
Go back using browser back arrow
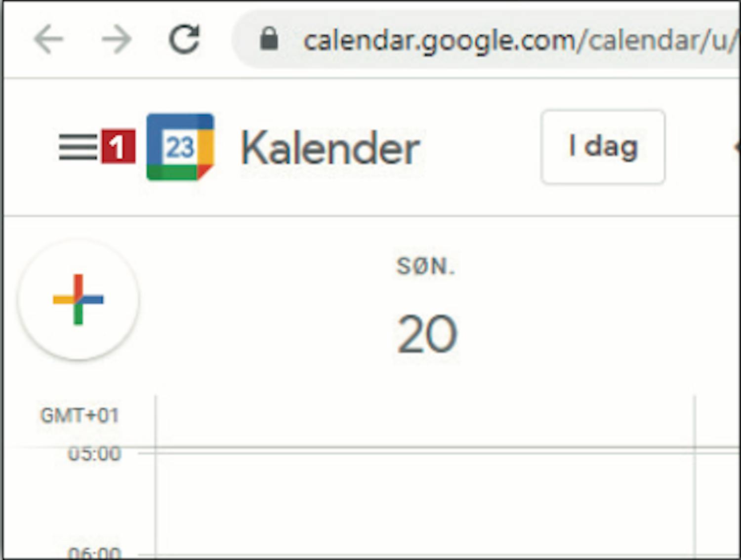[x=48, y=39]
